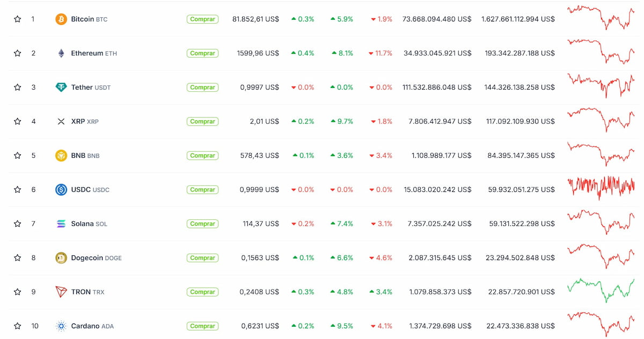Image resolution: width=644 pixels, height=339 pixels.
Task: Click the XRP logo icon
Action: pyautogui.click(x=61, y=121)
